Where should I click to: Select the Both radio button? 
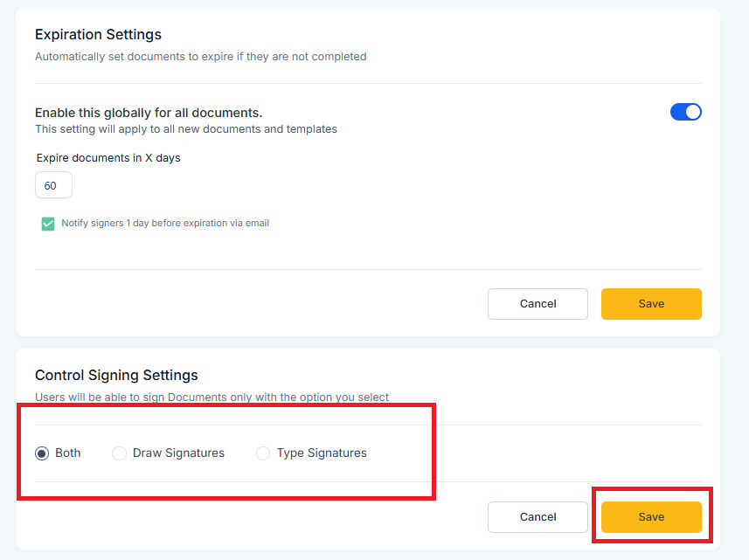tap(42, 453)
